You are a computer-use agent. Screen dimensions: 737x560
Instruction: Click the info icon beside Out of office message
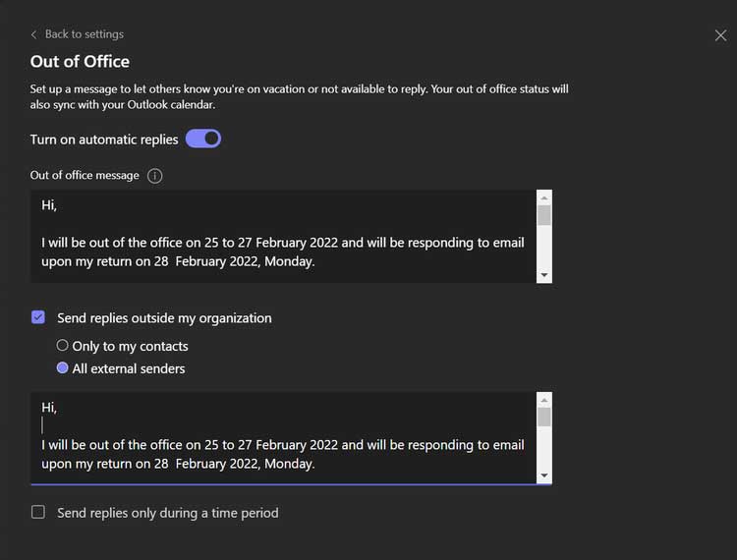point(154,176)
